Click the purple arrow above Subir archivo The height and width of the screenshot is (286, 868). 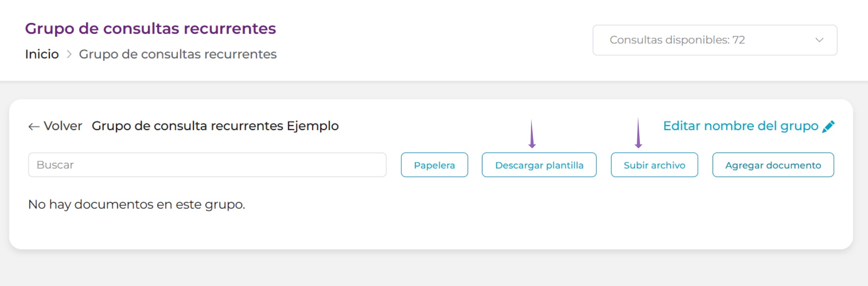pyautogui.click(x=638, y=133)
